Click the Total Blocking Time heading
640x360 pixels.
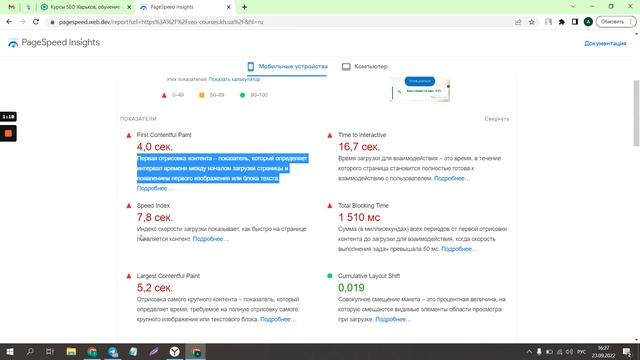(x=363, y=205)
